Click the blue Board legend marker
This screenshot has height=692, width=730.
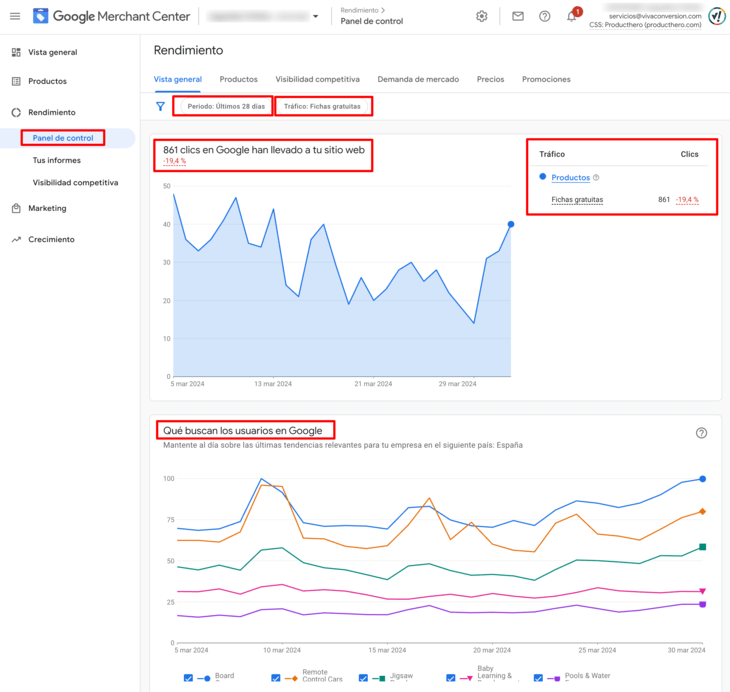pyautogui.click(x=204, y=678)
